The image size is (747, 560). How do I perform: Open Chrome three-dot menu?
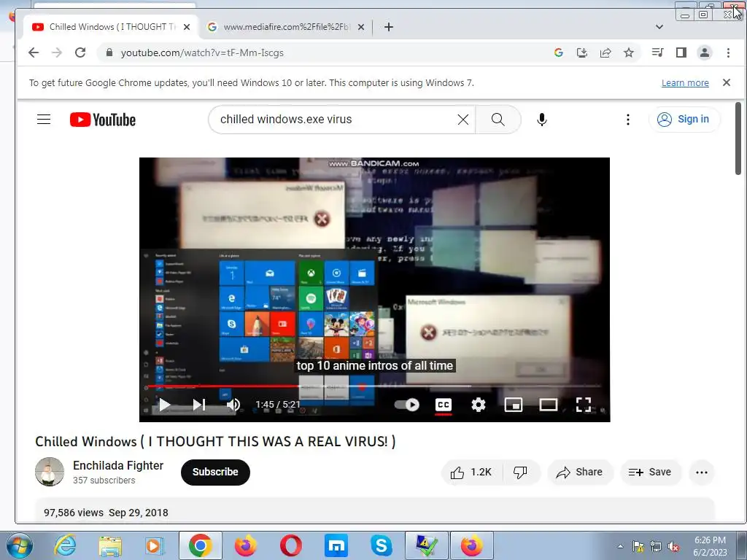point(728,52)
